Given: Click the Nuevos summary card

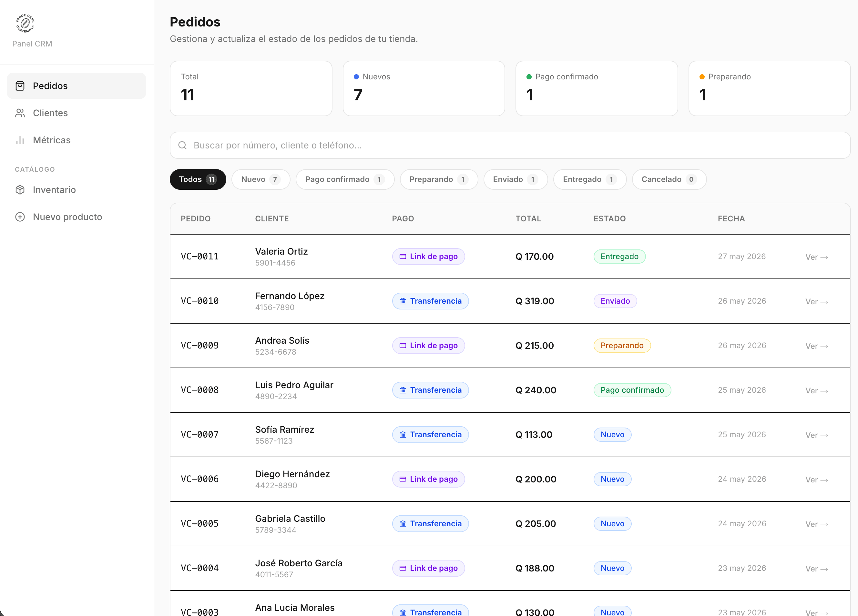Looking at the screenshot, I should point(424,88).
